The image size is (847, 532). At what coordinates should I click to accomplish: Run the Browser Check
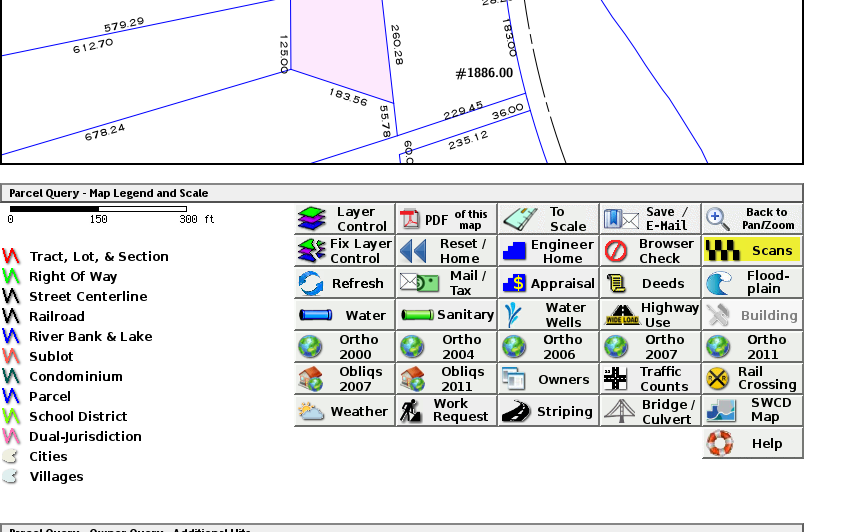(650, 251)
